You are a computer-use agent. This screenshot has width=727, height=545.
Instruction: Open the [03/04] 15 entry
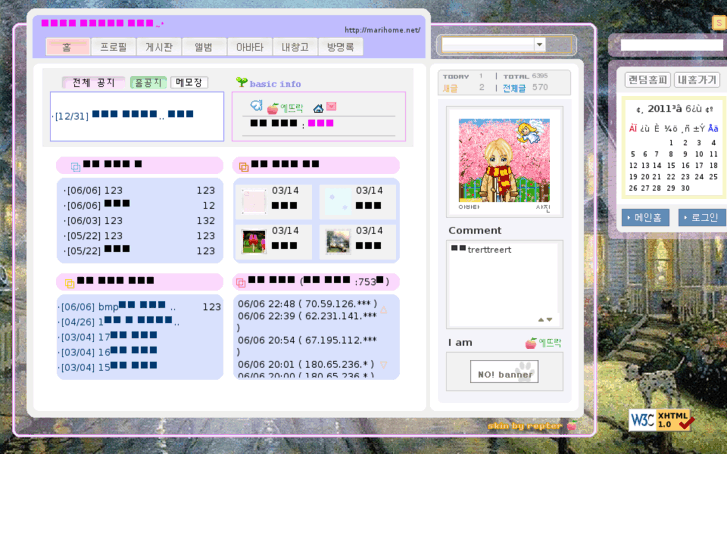pos(108,367)
